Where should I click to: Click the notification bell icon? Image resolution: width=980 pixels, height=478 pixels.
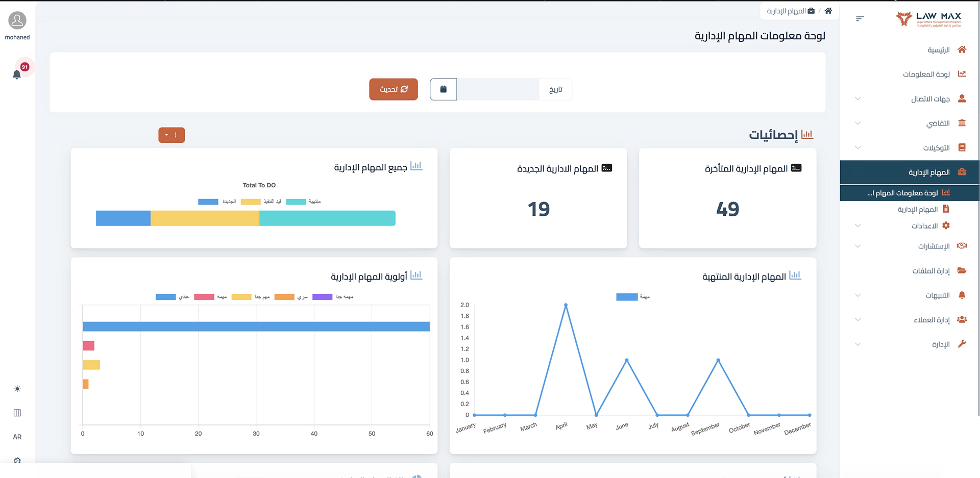click(17, 74)
